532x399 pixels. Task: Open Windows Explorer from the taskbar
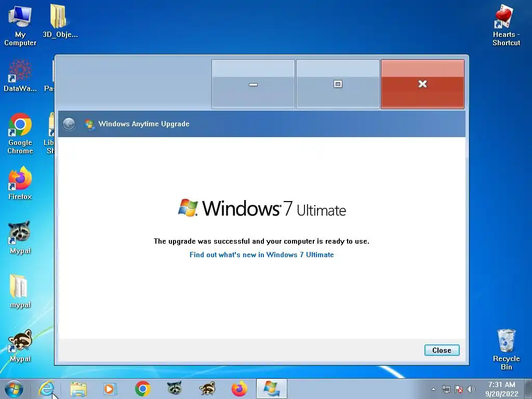click(78, 389)
